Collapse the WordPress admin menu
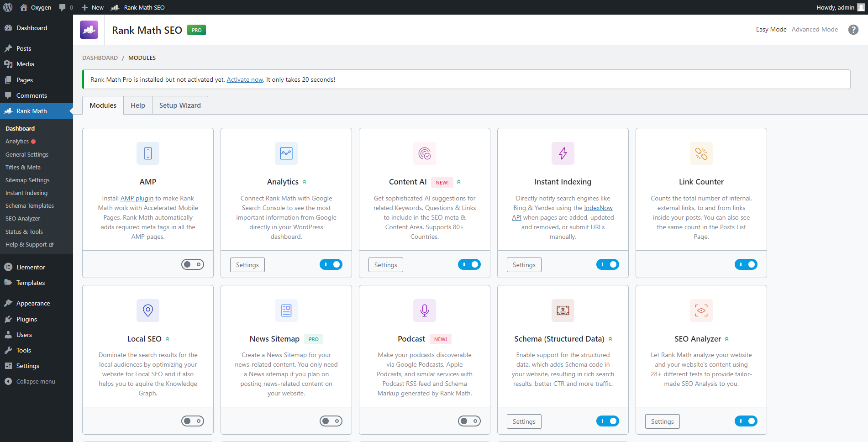868x442 pixels. tap(36, 381)
